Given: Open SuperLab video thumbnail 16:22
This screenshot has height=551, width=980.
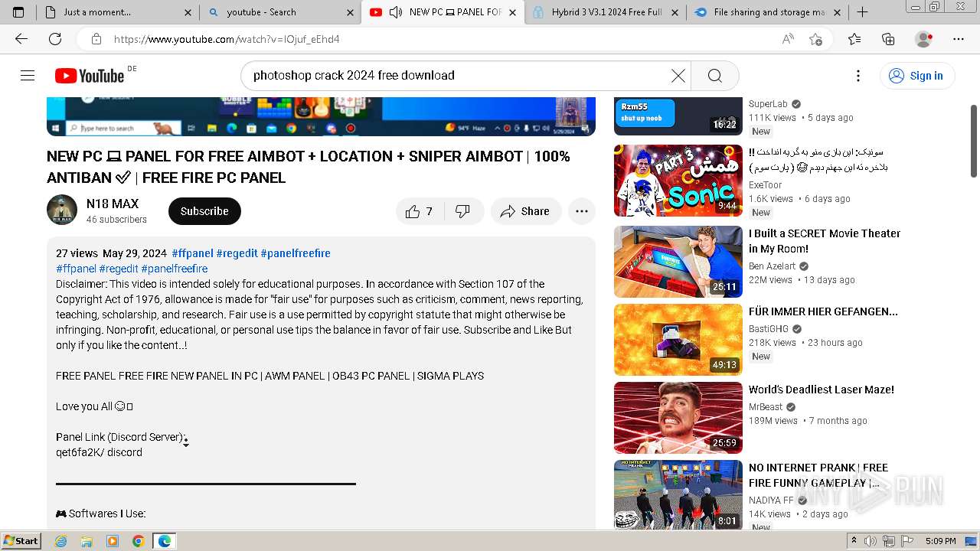Looking at the screenshot, I should coord(678,116).
